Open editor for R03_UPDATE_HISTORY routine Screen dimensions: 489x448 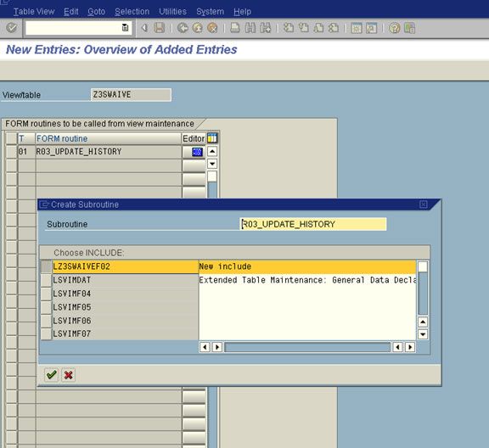pyautogui.click(x=197, y=152)
